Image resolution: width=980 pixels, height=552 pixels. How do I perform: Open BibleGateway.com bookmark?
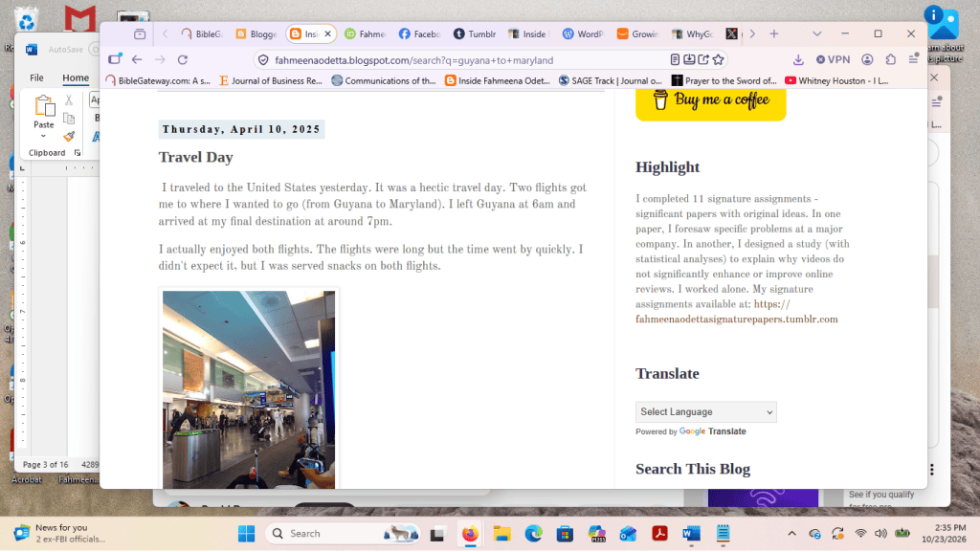(x=158, y=80)
